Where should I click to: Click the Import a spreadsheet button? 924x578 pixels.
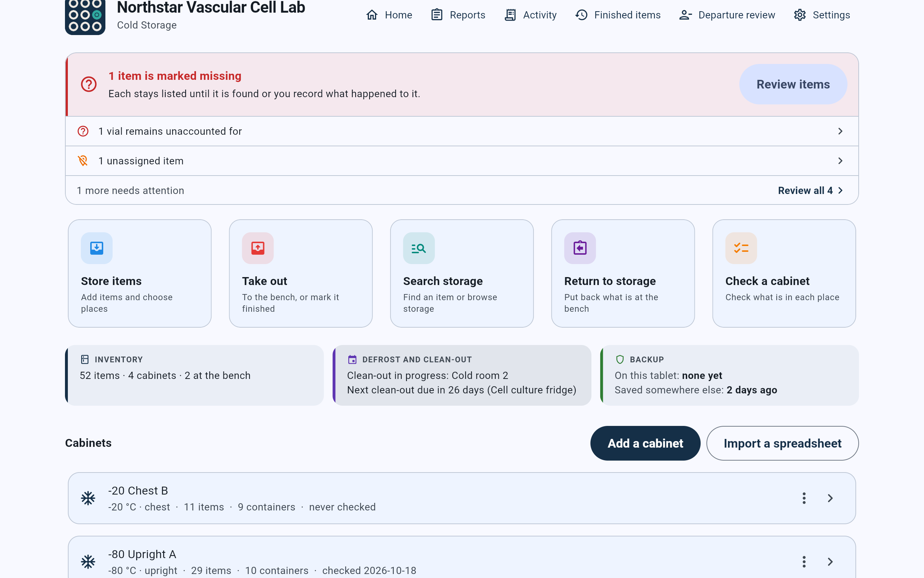(783, 443)
